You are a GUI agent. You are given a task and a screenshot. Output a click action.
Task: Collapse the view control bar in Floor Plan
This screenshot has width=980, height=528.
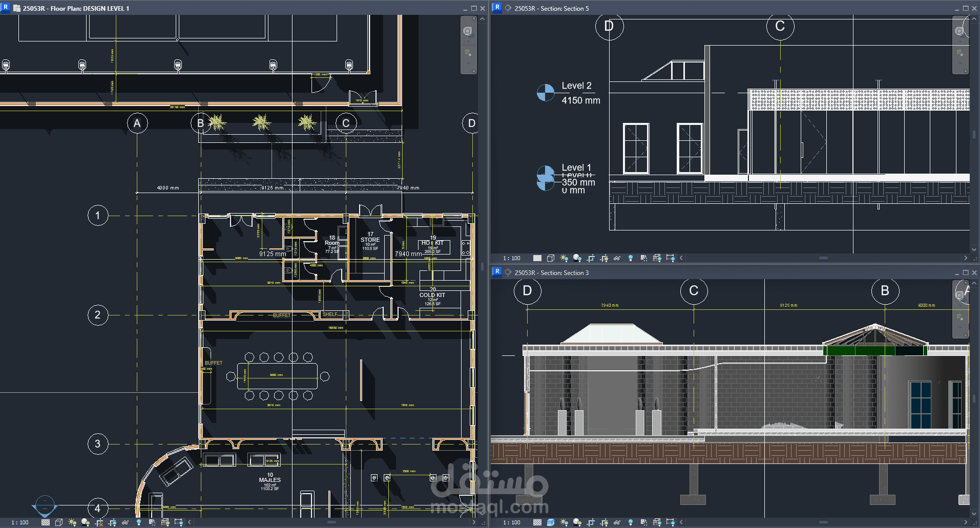point(190,522)
